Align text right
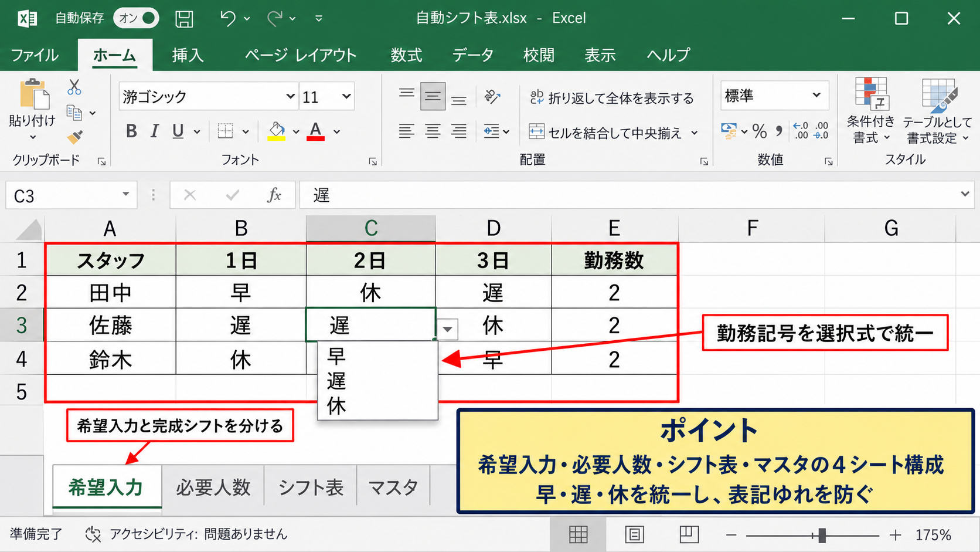 [459, 131]
